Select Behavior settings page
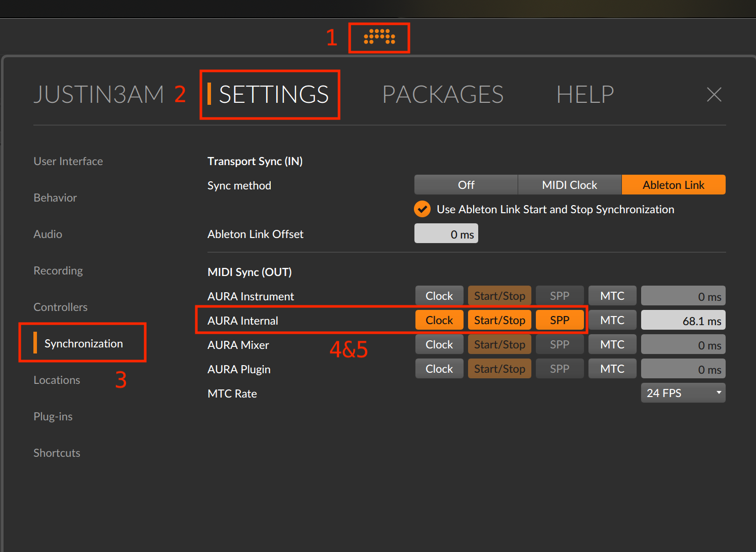This screenshot has height=552, width=756. click(55, 198)
